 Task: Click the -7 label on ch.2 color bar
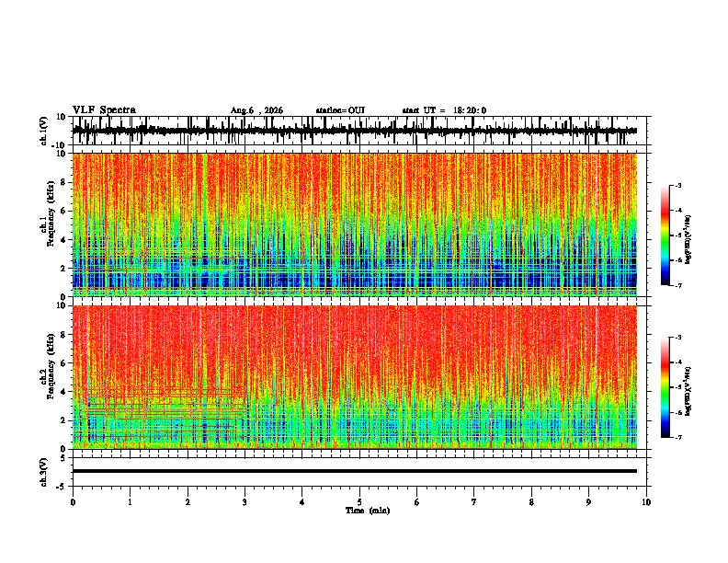677,438
